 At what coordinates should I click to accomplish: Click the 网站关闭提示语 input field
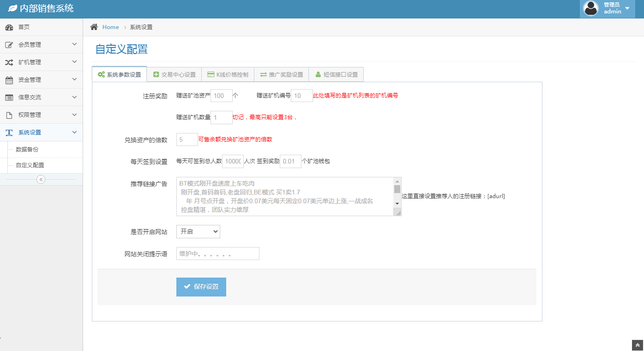coord(217,254)
